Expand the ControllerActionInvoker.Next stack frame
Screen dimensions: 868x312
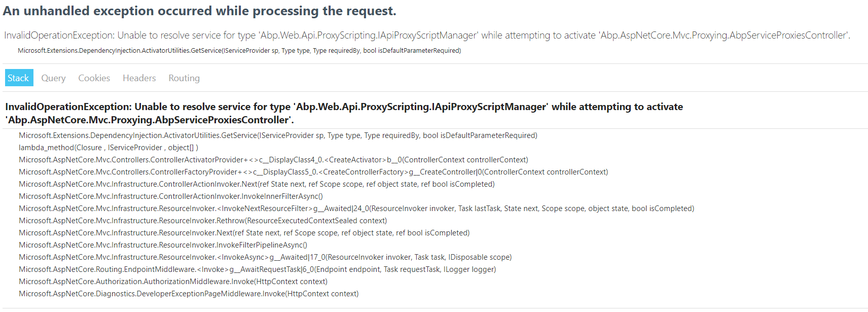256,184
